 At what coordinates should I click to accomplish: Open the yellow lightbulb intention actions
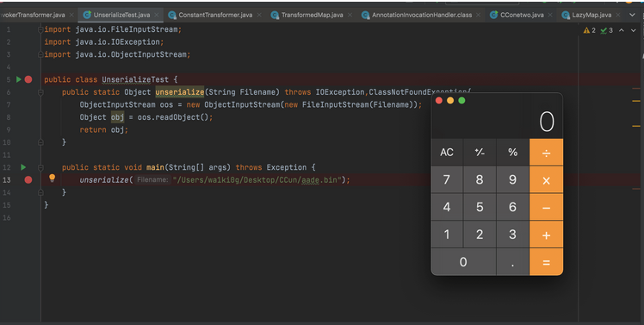[53, 178]
